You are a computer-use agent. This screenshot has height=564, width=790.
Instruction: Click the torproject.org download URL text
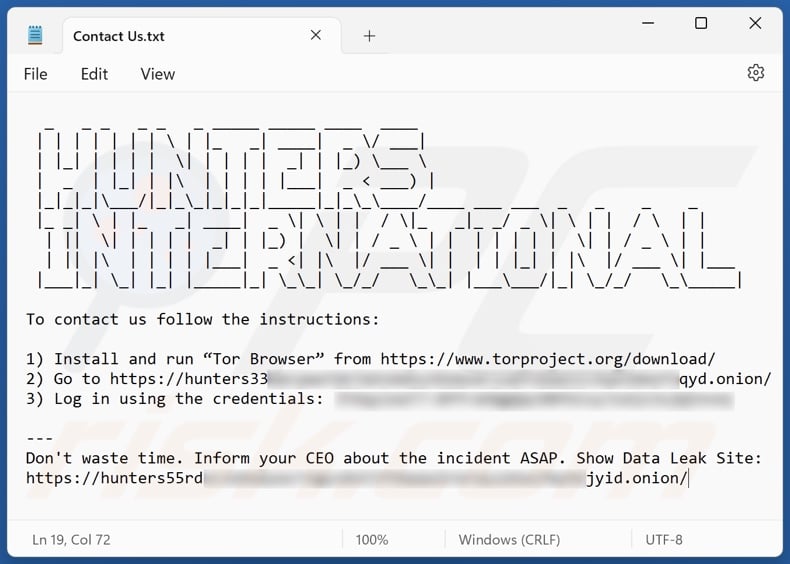click(x=548, y=359)
